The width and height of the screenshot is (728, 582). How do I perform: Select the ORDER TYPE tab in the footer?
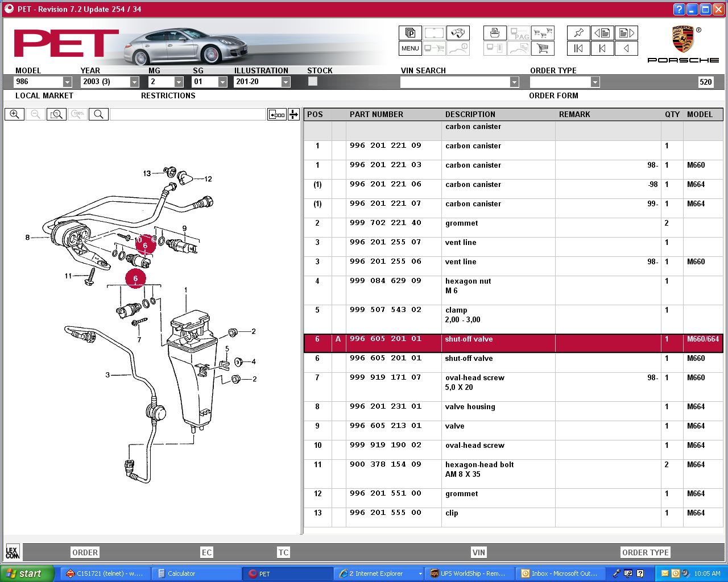point(646,552)
